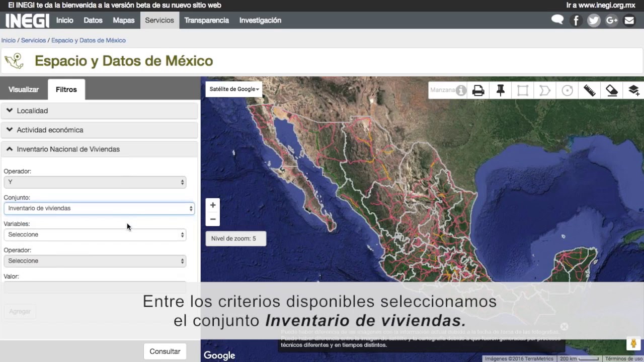This screenshot has width=644, height=362.
Task: Zoom out on the map
Action: pos(213,219)
